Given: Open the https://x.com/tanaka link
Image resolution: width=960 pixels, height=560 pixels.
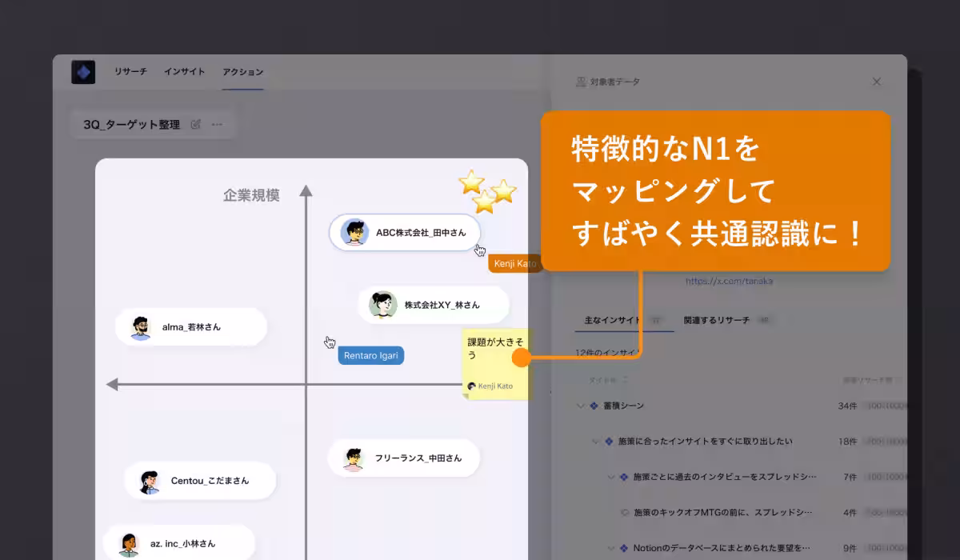Looking at the screenshot, I should [729, 281].
